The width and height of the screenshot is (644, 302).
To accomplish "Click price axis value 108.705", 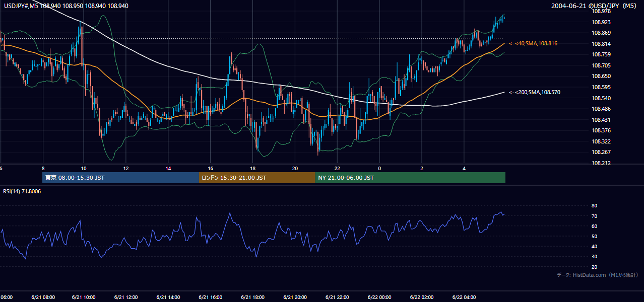I will tap(602, 65).
